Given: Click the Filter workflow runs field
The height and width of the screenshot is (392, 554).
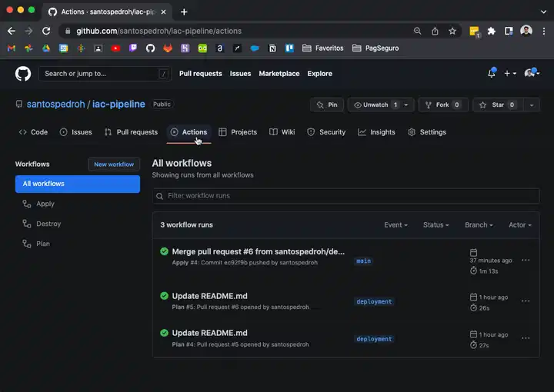Looking at the screenshot, I should tap(346, 196).
